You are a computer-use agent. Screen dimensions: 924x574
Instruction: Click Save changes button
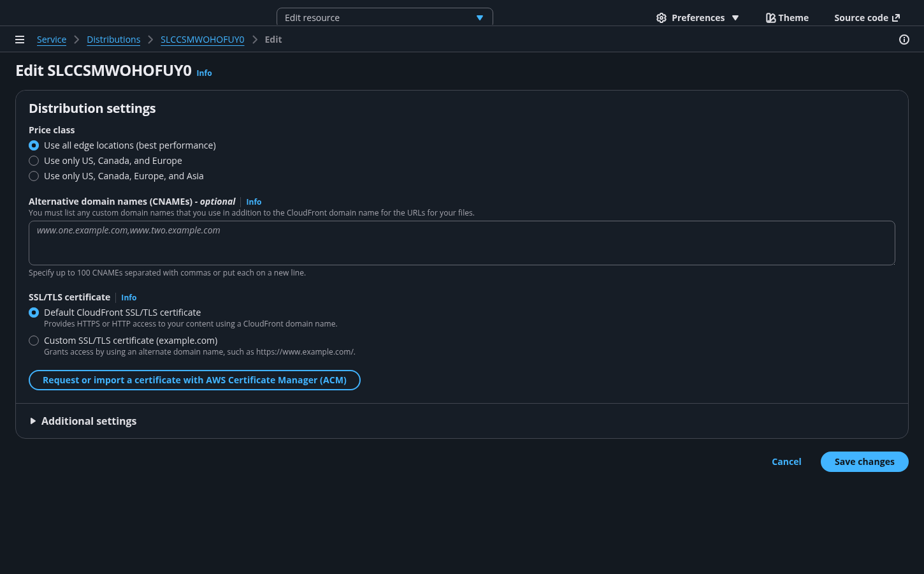(x=864, y=462)
